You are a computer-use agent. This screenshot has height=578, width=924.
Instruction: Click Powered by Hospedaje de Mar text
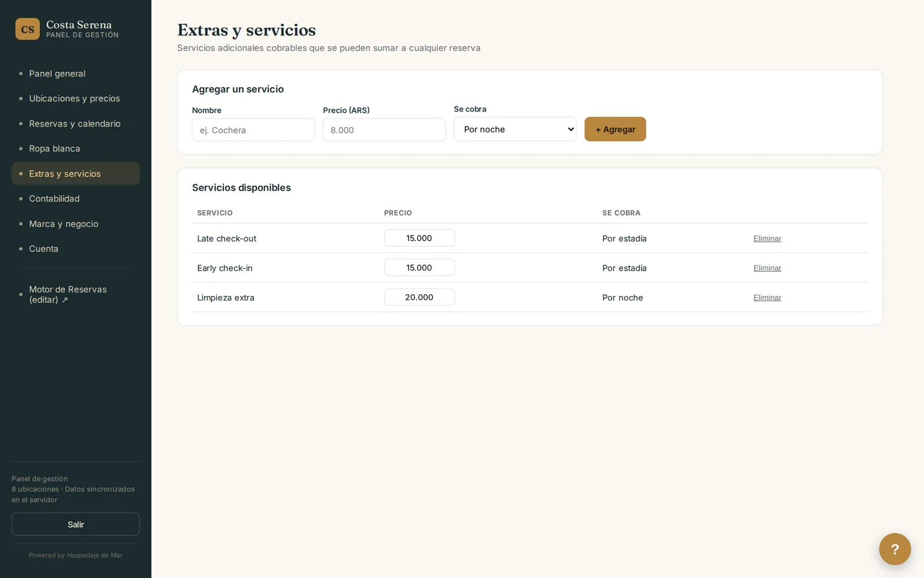tap(76, 555)
